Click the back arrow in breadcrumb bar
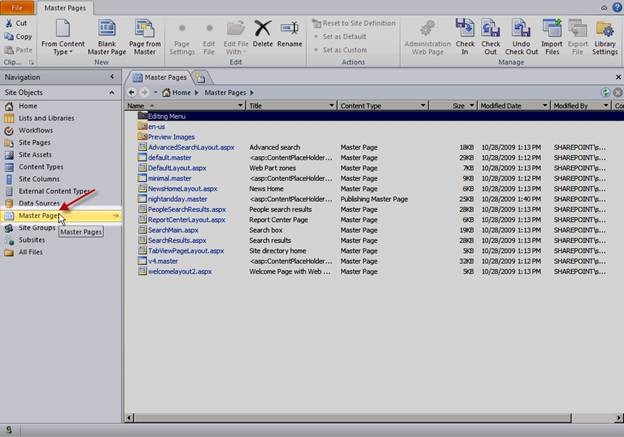The image size is (624, 437). (x=132, y=92)
